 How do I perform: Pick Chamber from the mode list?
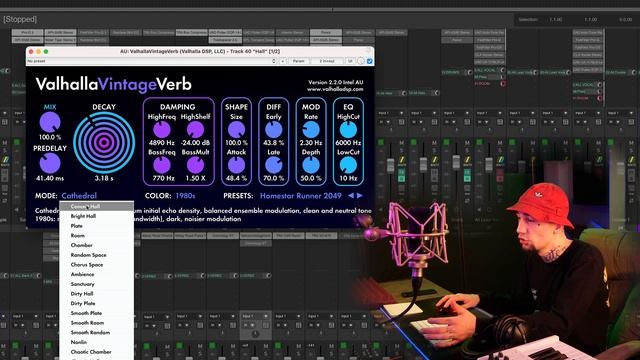(x=97, y=245)
